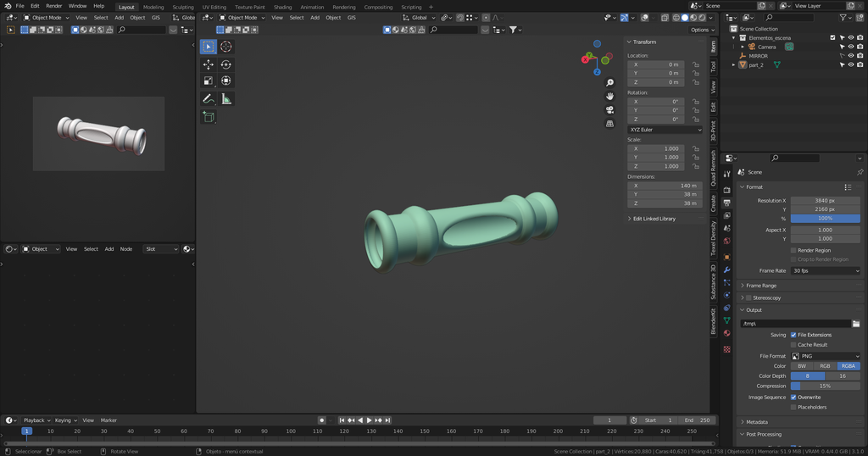Viewport: 868px width, 456px height.
Task: Click the Cursor tool icon
Action: coord(225,47)
